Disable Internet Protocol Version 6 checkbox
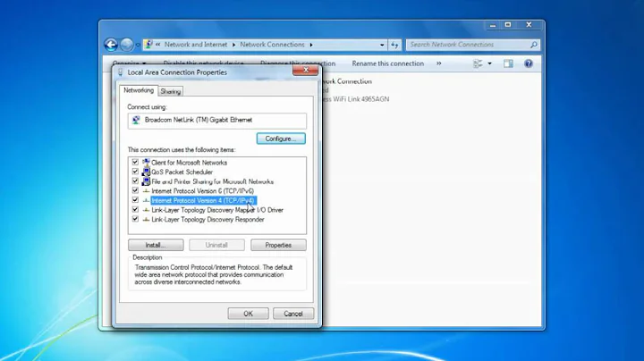 pos(135,190)
